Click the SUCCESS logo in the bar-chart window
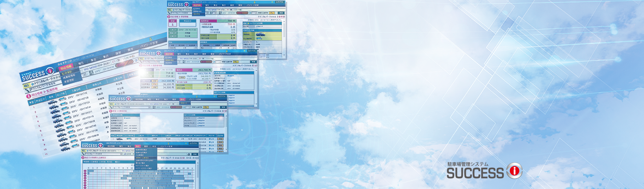 click(x=92, y=145)
